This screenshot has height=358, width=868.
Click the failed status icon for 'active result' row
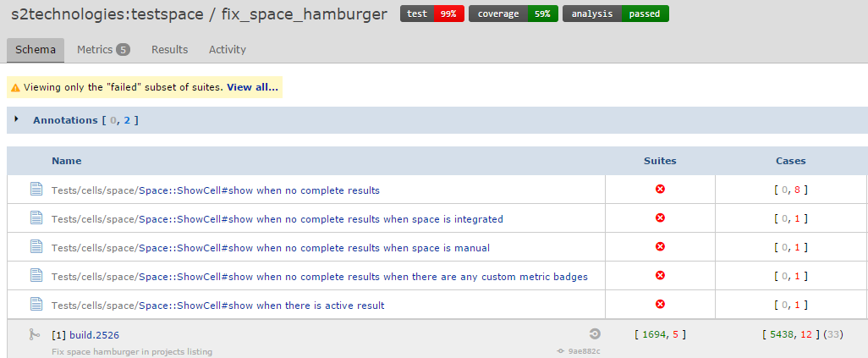(x=661, y=305)
